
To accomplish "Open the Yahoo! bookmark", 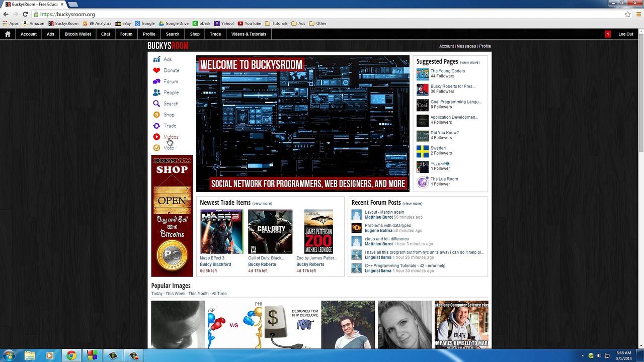I will (224, 23).
